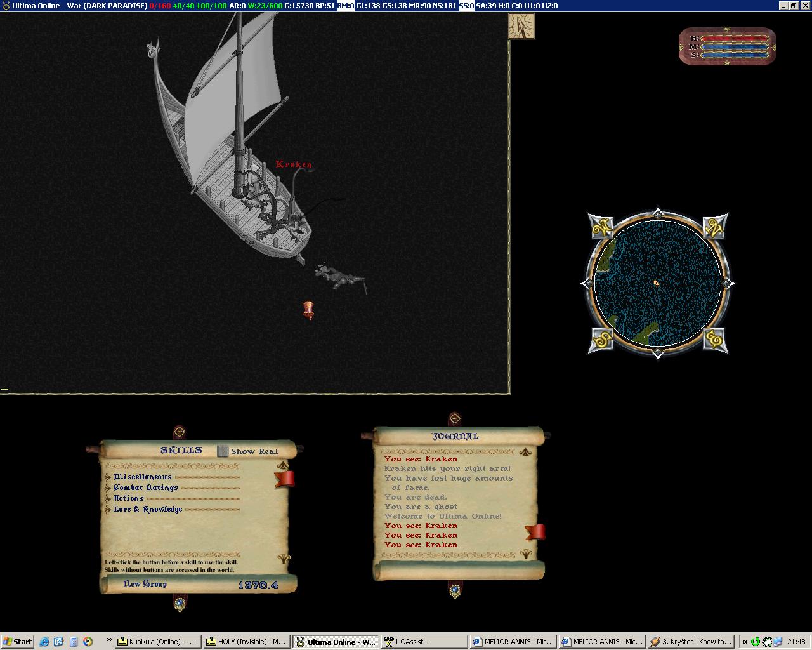Click 'Kraken hits your right arm!' entry
Screen dimensions: 812x650
(447, 468)
